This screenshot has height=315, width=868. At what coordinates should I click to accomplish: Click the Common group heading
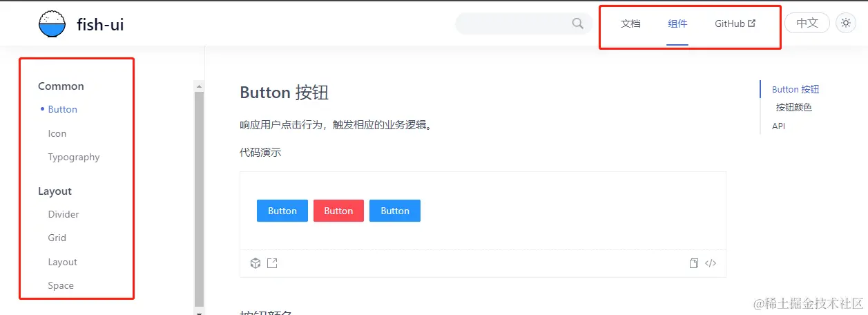pyautogui.click(x=61, y=86)
